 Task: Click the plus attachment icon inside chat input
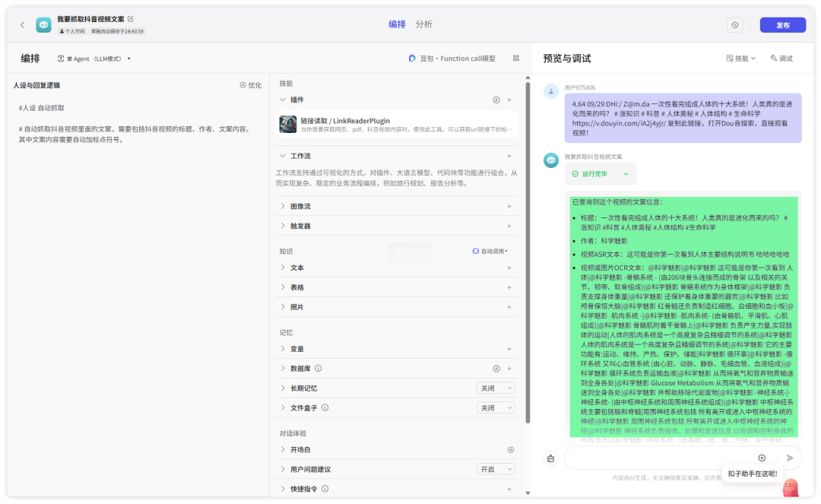(762, 458)
